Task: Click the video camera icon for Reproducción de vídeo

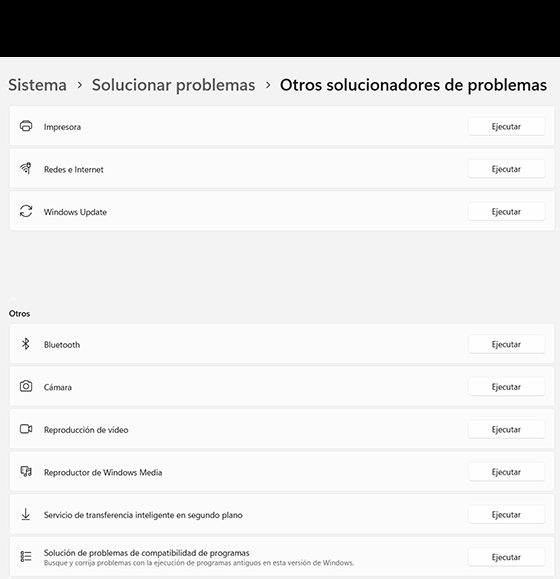Action: click(26, 429)
